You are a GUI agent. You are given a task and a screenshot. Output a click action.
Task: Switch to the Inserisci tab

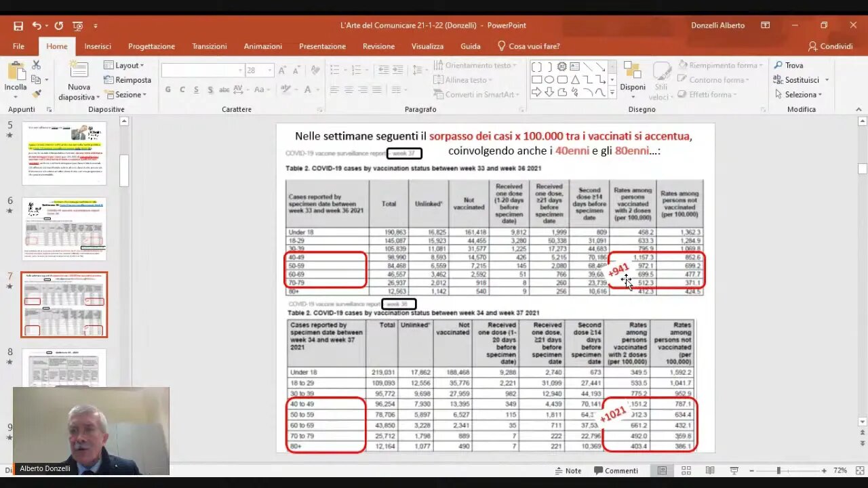(x=98, y=46)
